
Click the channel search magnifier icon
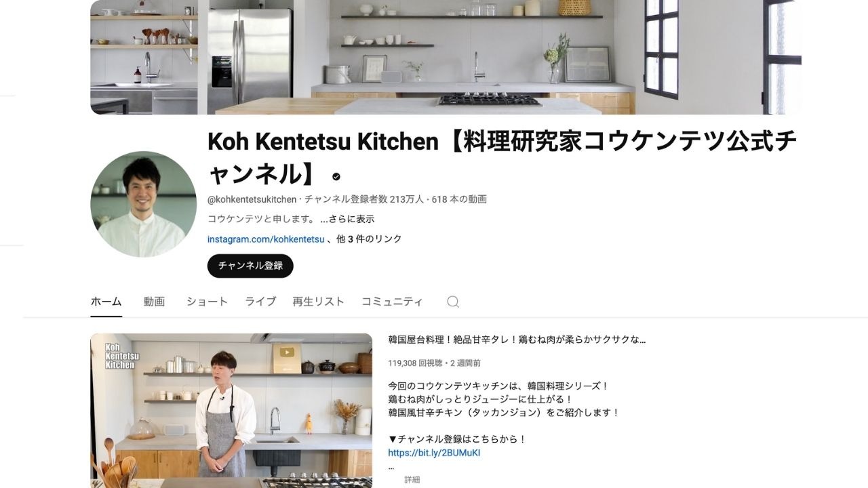(453, 302)
